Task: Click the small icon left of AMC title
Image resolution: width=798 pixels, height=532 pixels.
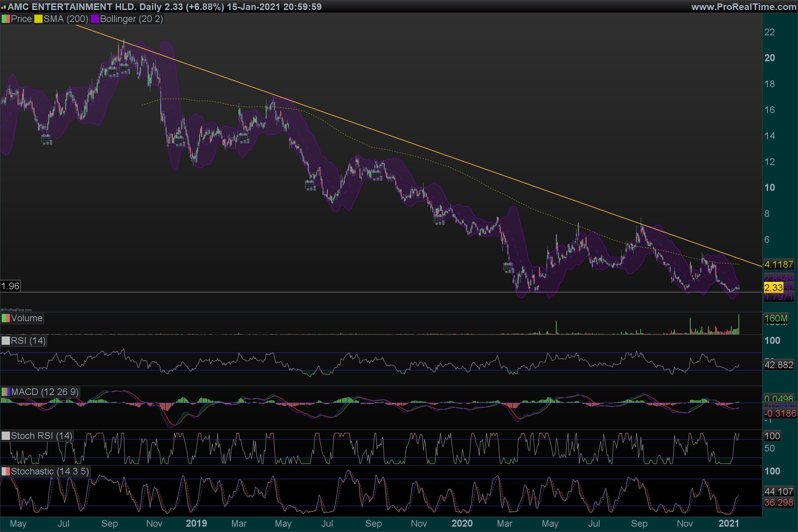Action: pos(3,7)
